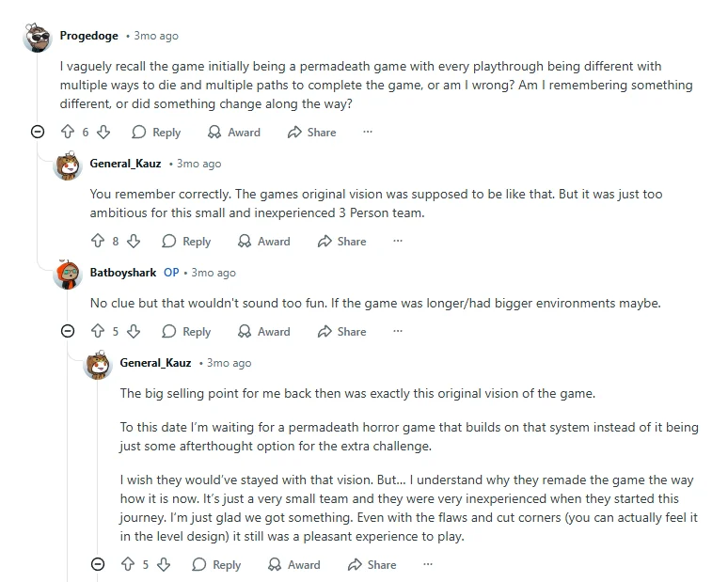Open more options on General_Kauz's first reply
The height and width of the screenshot is (582, 728).
pos(398,242)
